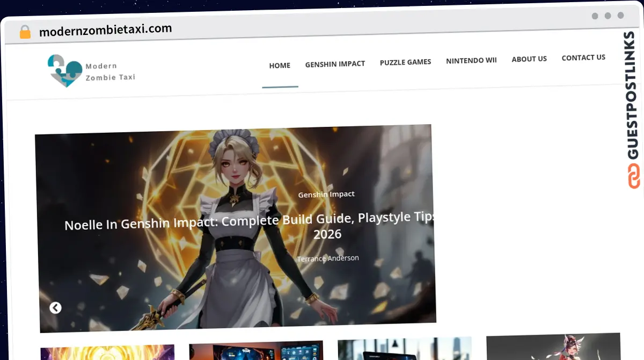Open the Puzzle Games menu item

click(x=405, y=62)
